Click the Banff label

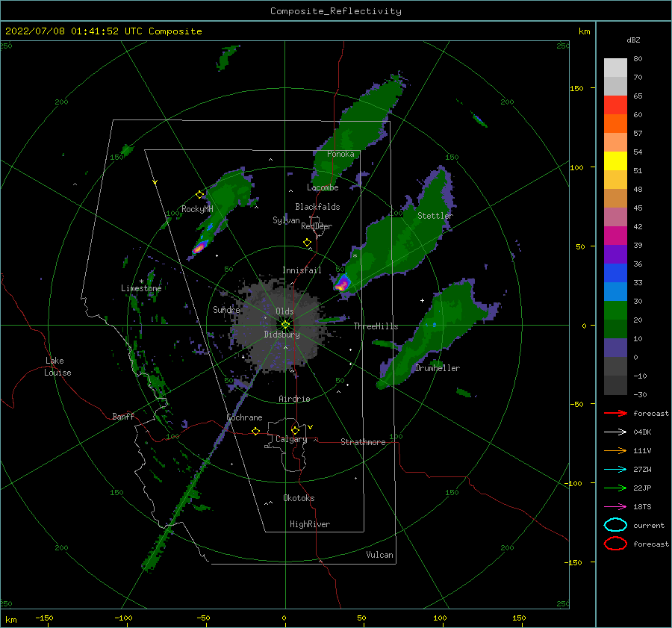(x=123, y=416)
